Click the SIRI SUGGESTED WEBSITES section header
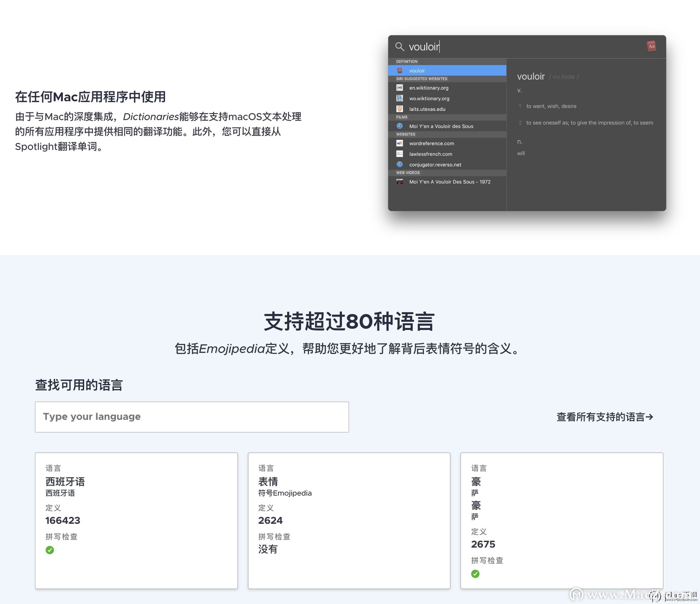Image resolution: width=700 pixels, height=604 pixels. pos(422,79)
